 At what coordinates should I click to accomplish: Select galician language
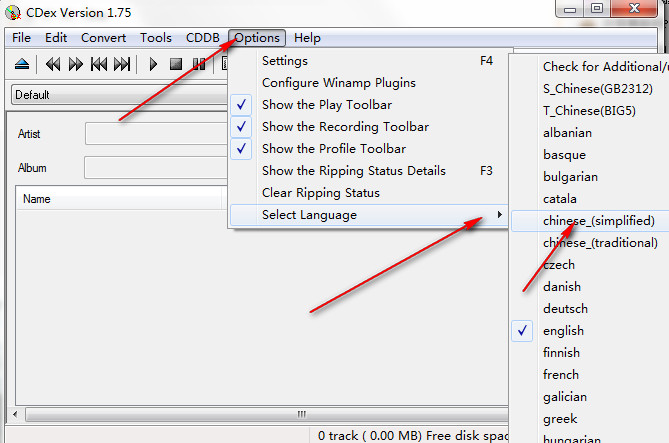tap(590, 397)
